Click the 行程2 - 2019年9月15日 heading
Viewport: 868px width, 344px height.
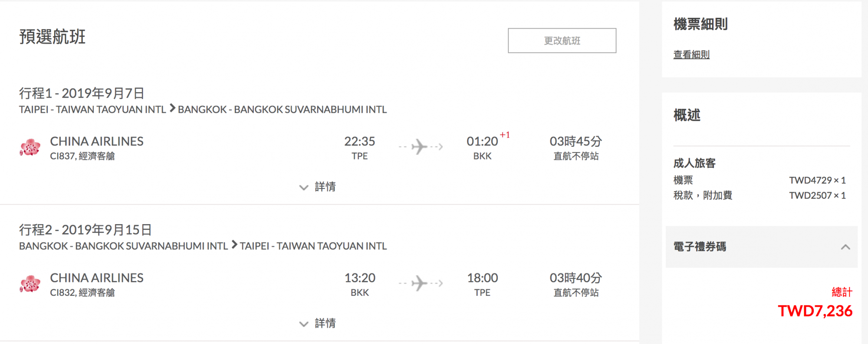point(85,229)
